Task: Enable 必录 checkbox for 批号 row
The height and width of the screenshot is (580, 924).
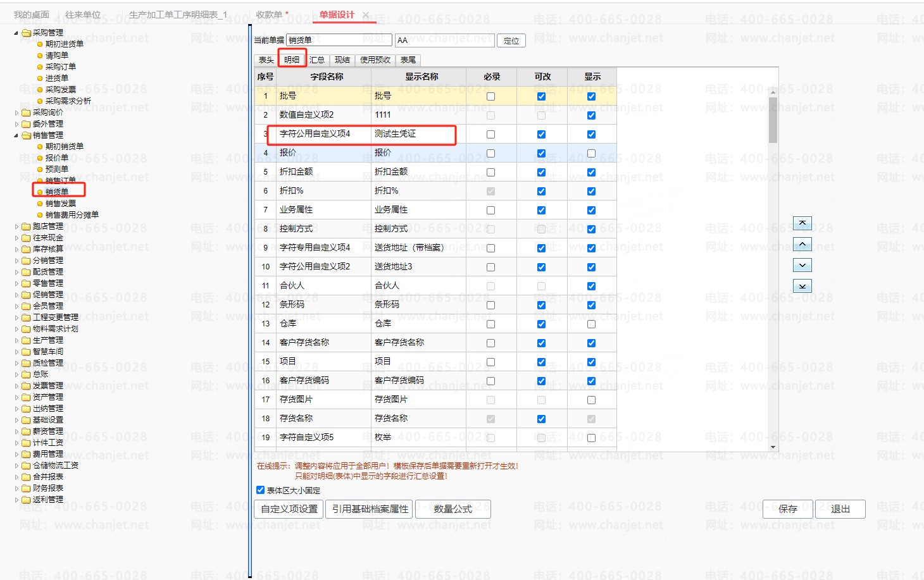Action: click(x=490, y=97)
